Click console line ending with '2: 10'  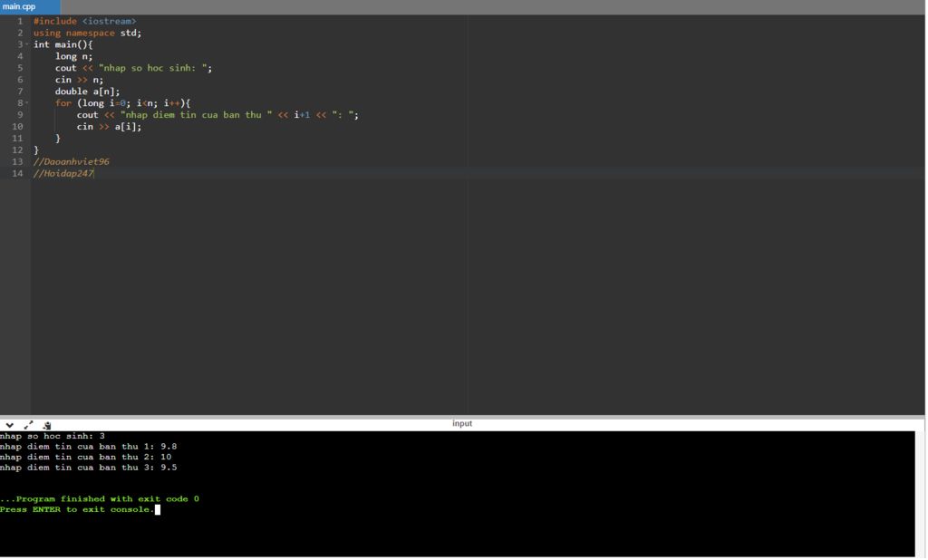(x=86, y=458)
